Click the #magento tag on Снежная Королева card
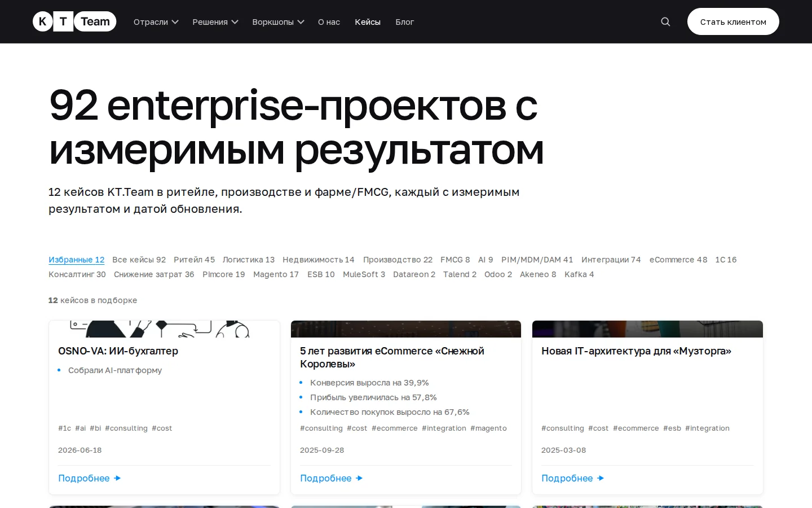 point(488,428)
